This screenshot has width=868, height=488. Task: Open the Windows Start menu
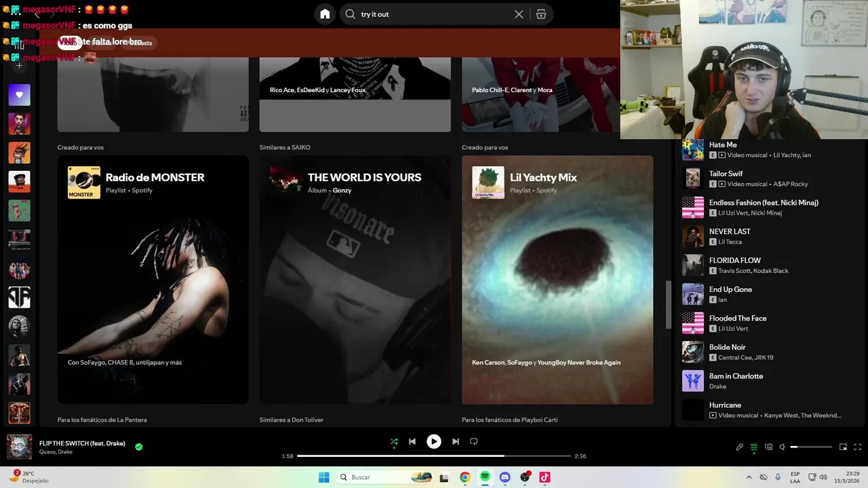click(324, 477)
